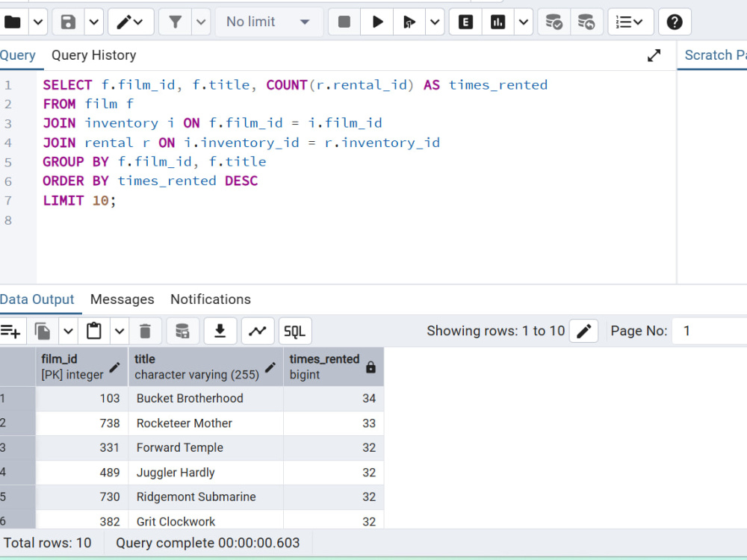The height and width of the screenshot is (560, 747).
Task: Click the Save File disk icon
Action: pyautogui.click(x=68, y=22)
